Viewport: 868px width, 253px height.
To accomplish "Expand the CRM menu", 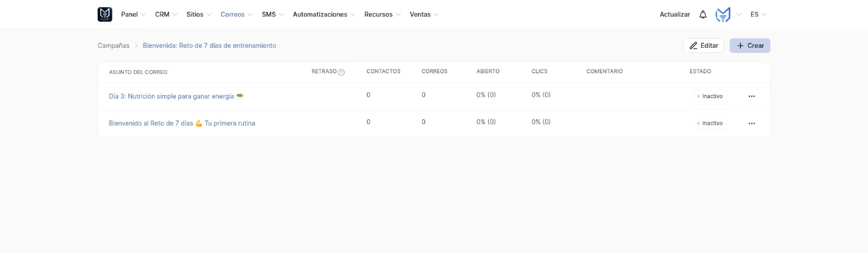I will [x=166, y=14].
